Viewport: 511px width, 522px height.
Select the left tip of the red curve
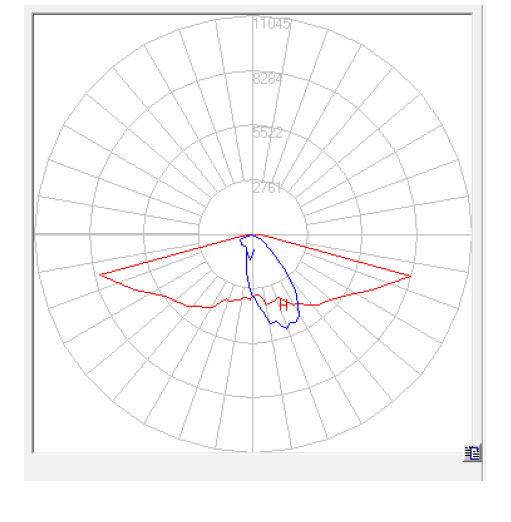100,275
